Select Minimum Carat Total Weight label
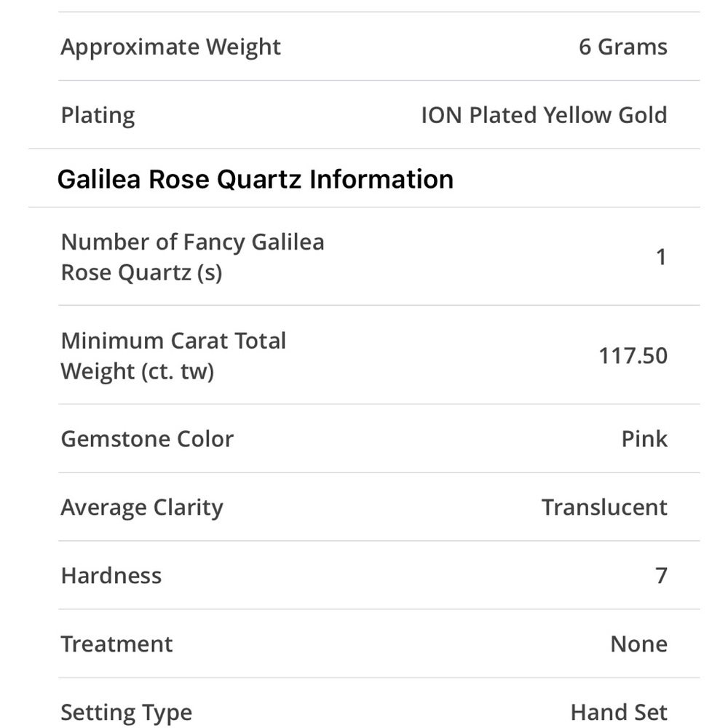The height and width of the screenshot is (728, 728). pyautogui.click(x=173, y=356)
